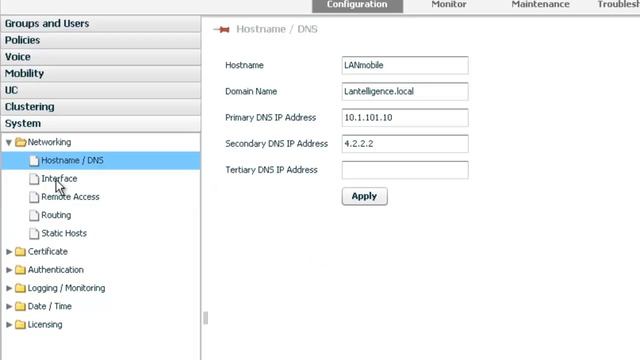Open the Clustering section
The width and height of the screenshot is (640, 360).
pyautogui.click(x=101, y=107)
